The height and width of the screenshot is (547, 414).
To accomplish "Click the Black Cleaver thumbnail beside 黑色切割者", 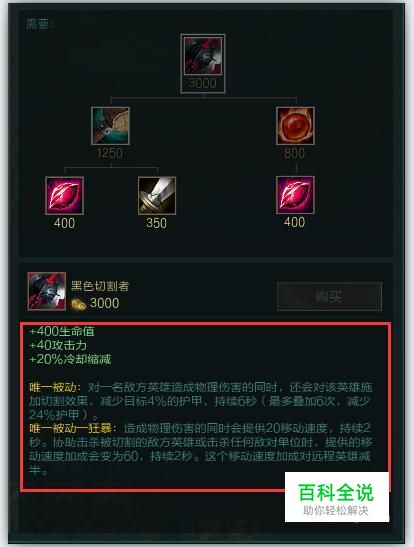I will 47,291.
